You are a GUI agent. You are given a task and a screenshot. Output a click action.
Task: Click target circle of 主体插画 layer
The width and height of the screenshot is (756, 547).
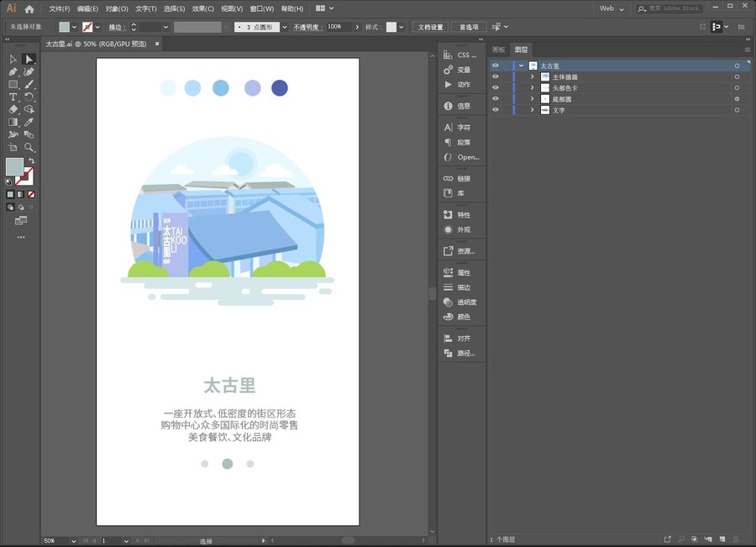737,76
